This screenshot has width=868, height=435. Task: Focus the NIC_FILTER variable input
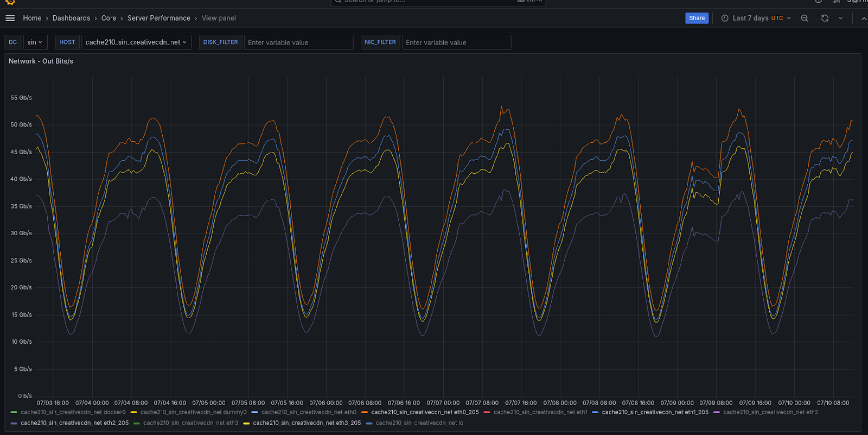pos(456,42)
